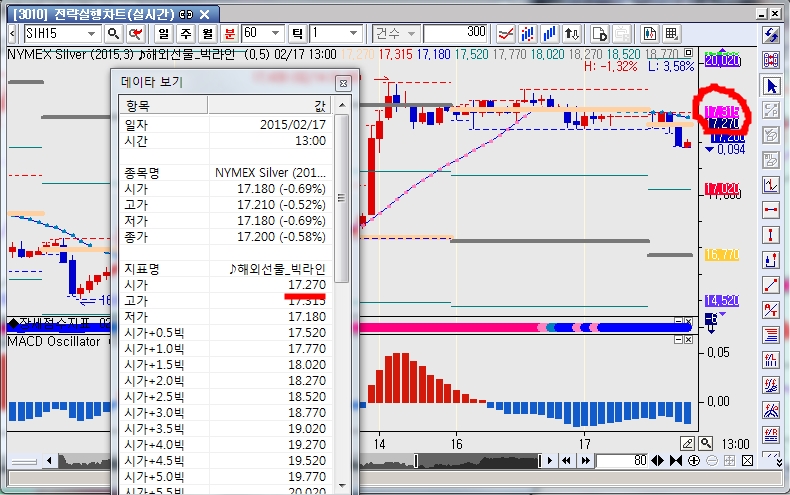
Task: Open the tick count dropdown showing 1
Action: pos(358,33)
